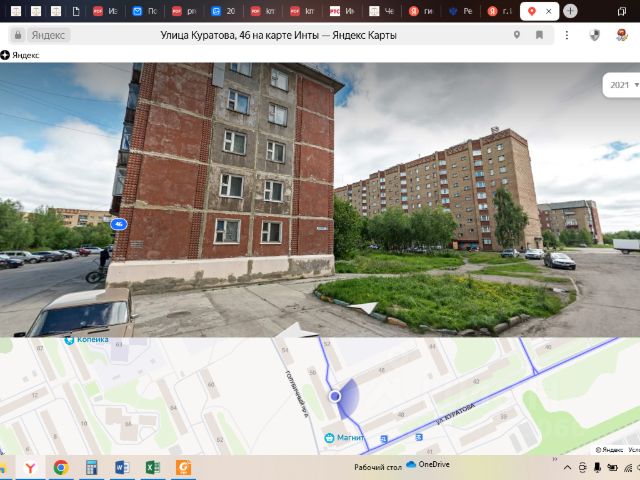
Task: Open Microsoft Excel from the taskbar
Action: coord(153,468)
